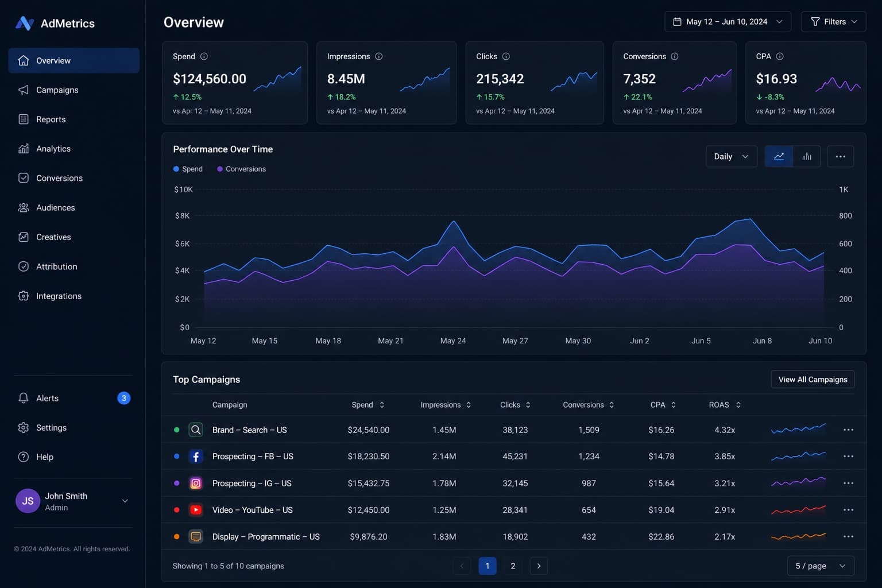Click the Attribution icon in sidebar
Screen dimensions: 882x588
click(x=24, y=266)
